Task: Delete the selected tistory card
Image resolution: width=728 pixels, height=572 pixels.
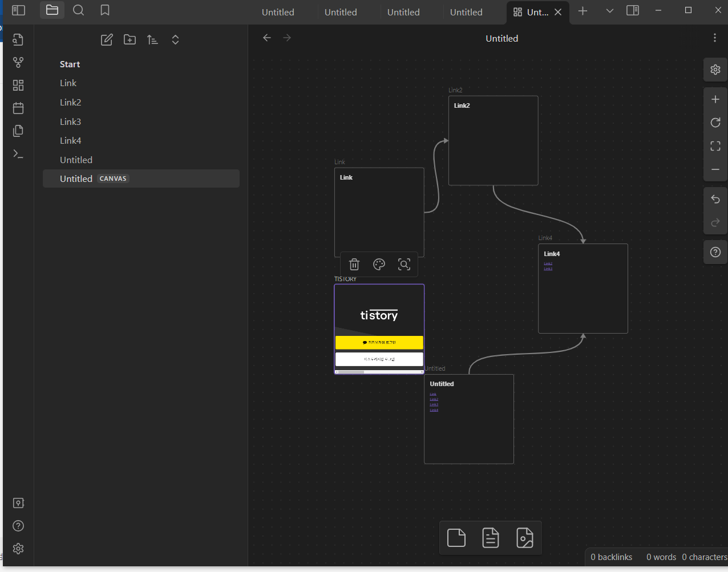Action: (354, 264)
